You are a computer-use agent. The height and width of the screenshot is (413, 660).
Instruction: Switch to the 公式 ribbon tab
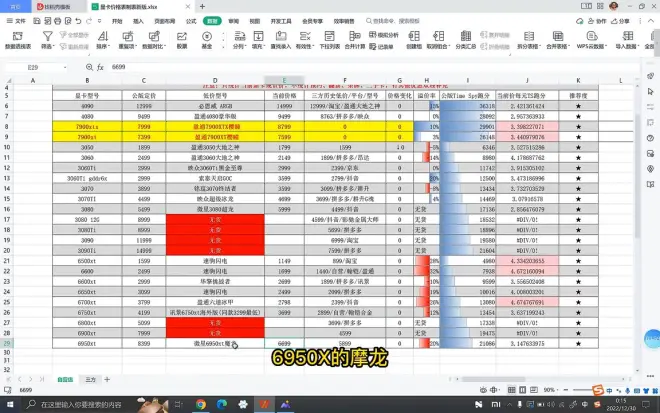point(191,21)
